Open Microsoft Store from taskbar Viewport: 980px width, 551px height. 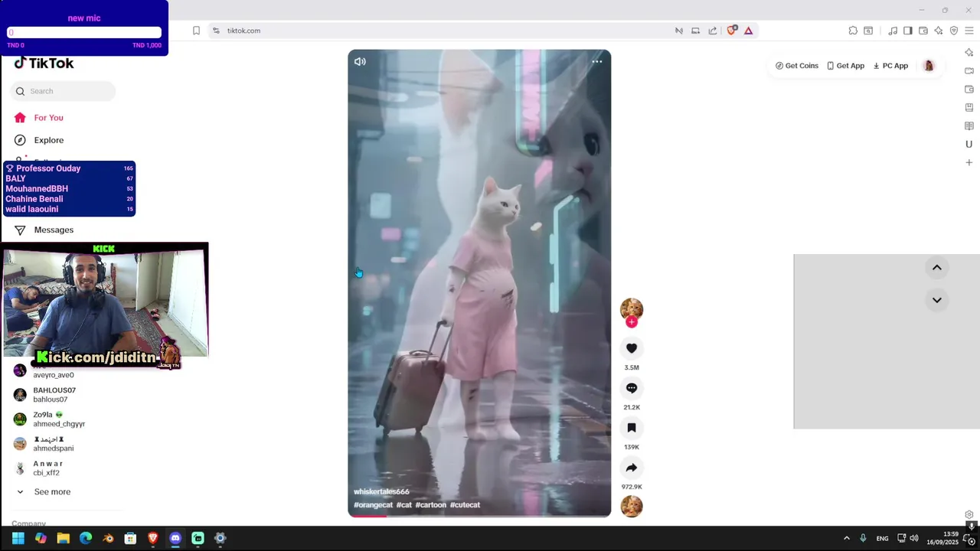pos(130,538)
